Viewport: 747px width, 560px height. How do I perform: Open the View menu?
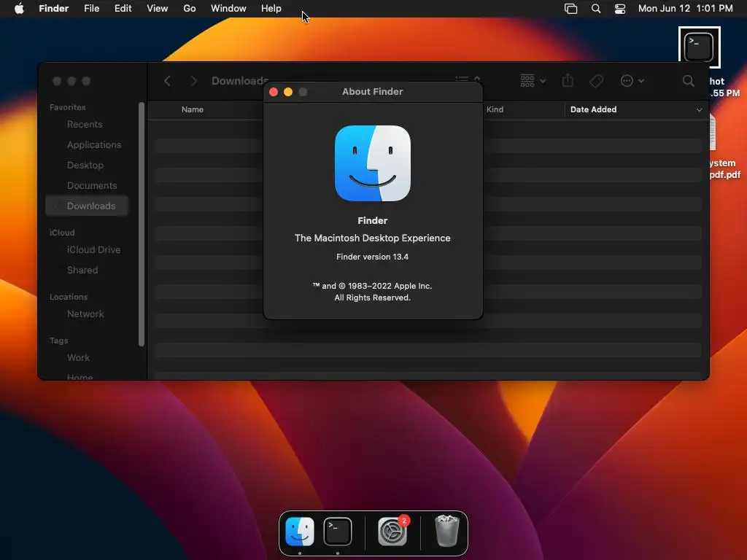(158, 9)
